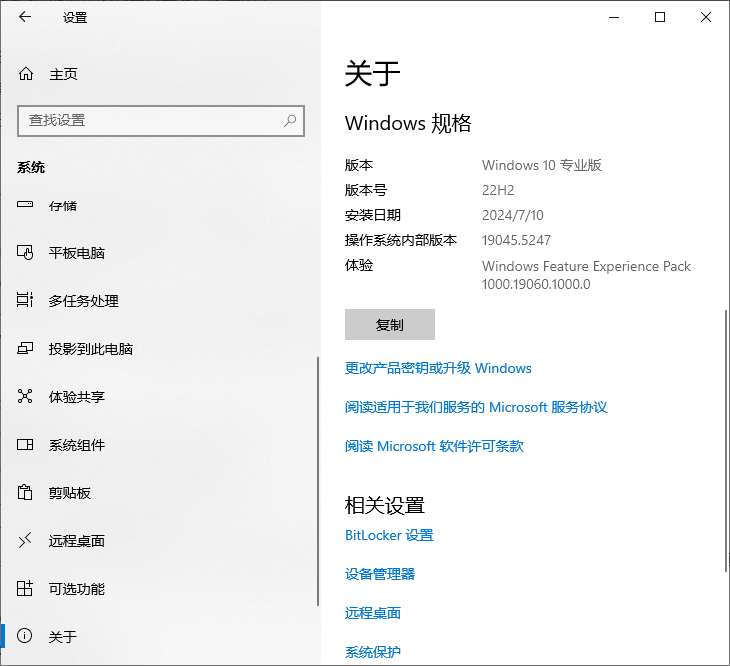Open the BitLocker 设置 link
This screenshot has height=666, width=730.
pyautogui.click(x=389, y=535)
